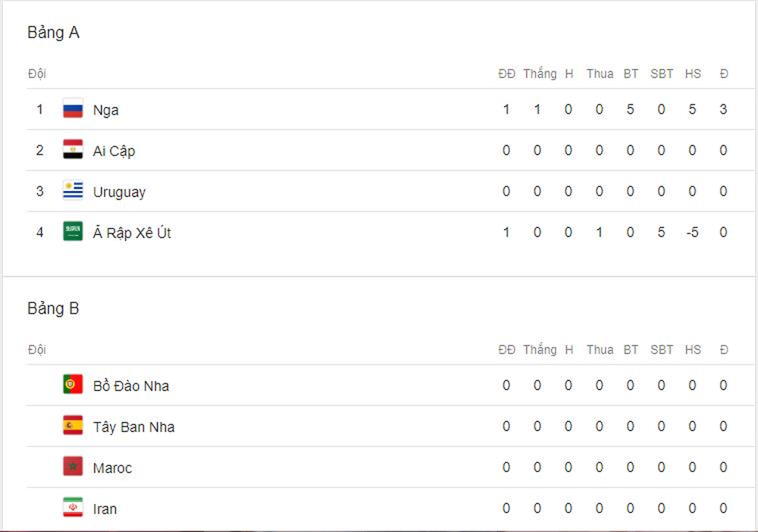
Task: Click the Spain flag icon
Action: point(73,426)
